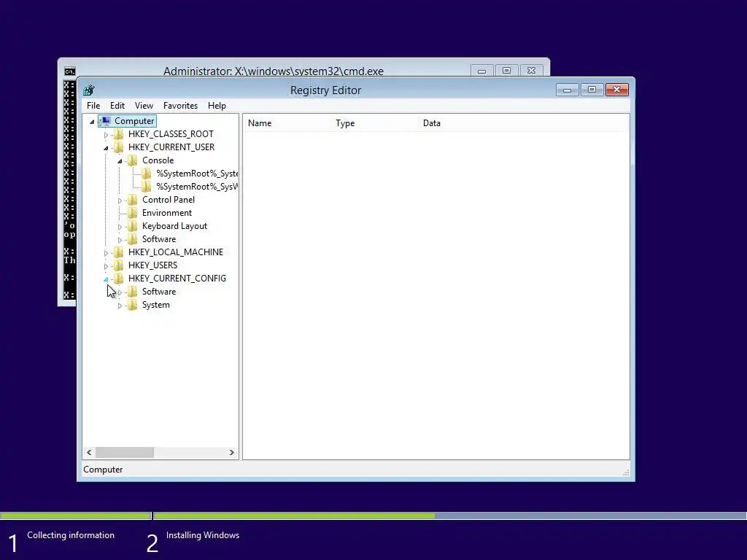Expand the System key

(x=120, y=306)
